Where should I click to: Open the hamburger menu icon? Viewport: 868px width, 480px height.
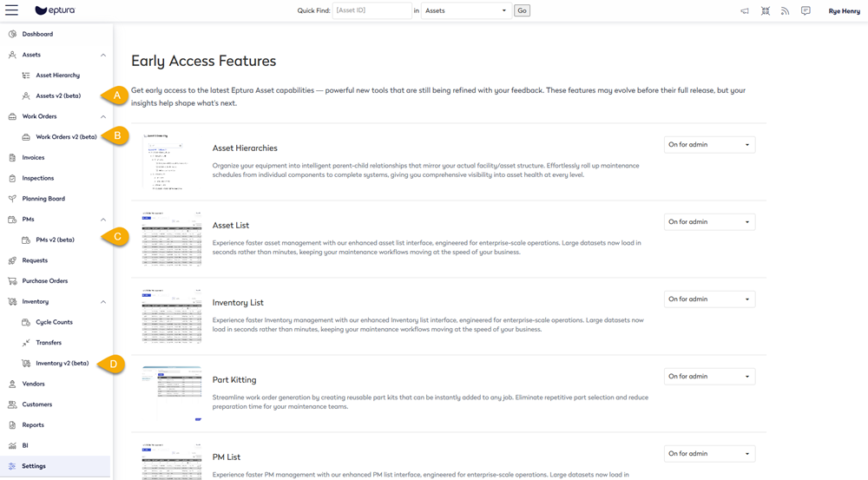pos(11,10)
